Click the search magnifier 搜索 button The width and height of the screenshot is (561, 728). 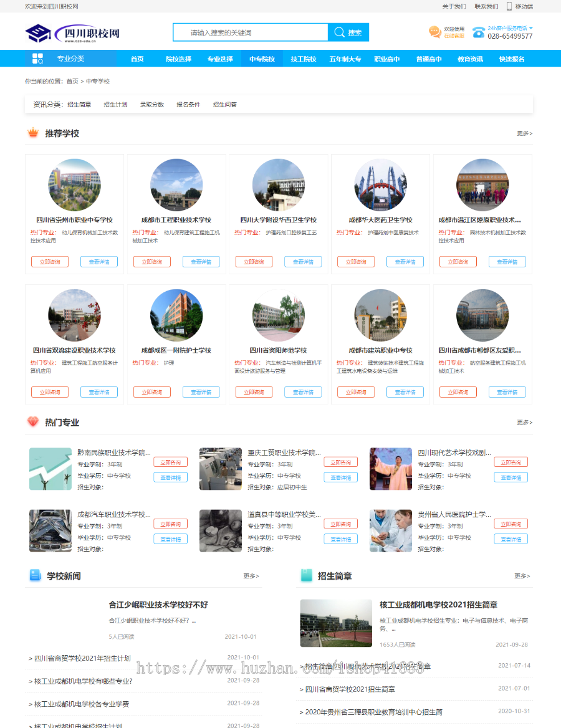pyautogui.click(x=348, y=32)
